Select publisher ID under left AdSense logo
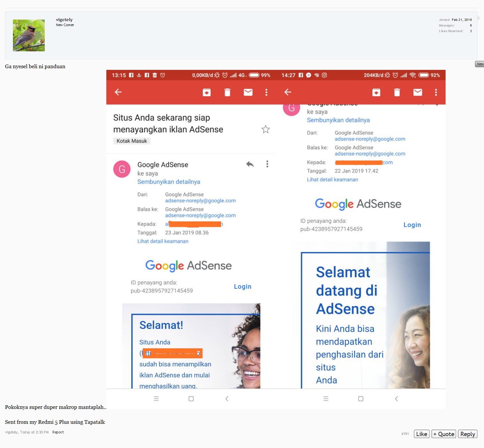 point(162,291)
